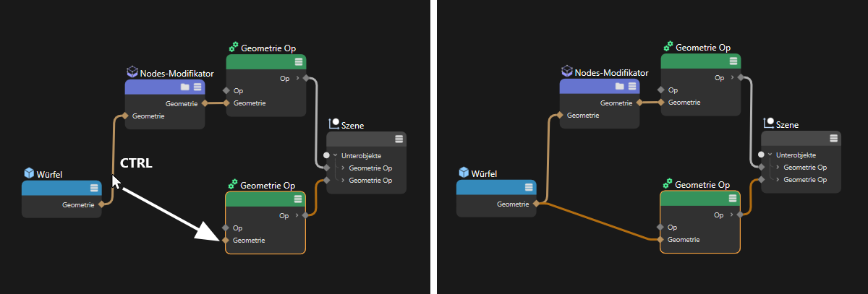Open the Würfel node menu in right image

(529, 189)
